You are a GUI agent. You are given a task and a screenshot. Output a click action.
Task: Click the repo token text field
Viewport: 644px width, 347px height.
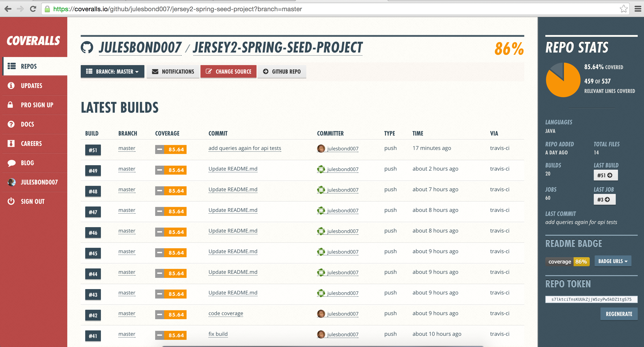(591, 299)
